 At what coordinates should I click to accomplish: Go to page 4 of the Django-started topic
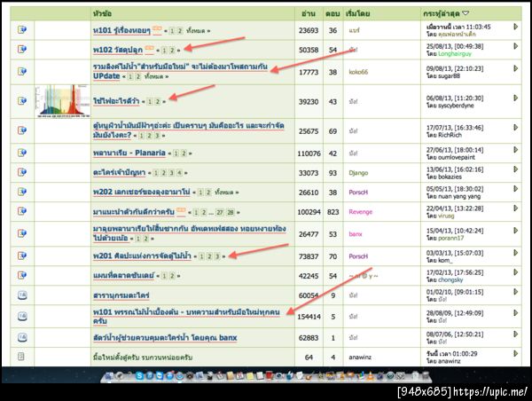pos(179,173)
